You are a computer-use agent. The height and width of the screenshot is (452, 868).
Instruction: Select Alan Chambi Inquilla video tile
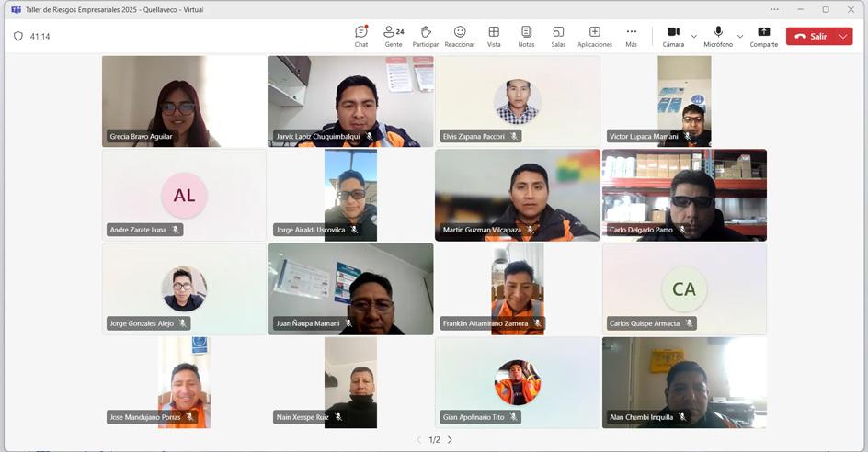pyautogui.click(x=684, y=383)
